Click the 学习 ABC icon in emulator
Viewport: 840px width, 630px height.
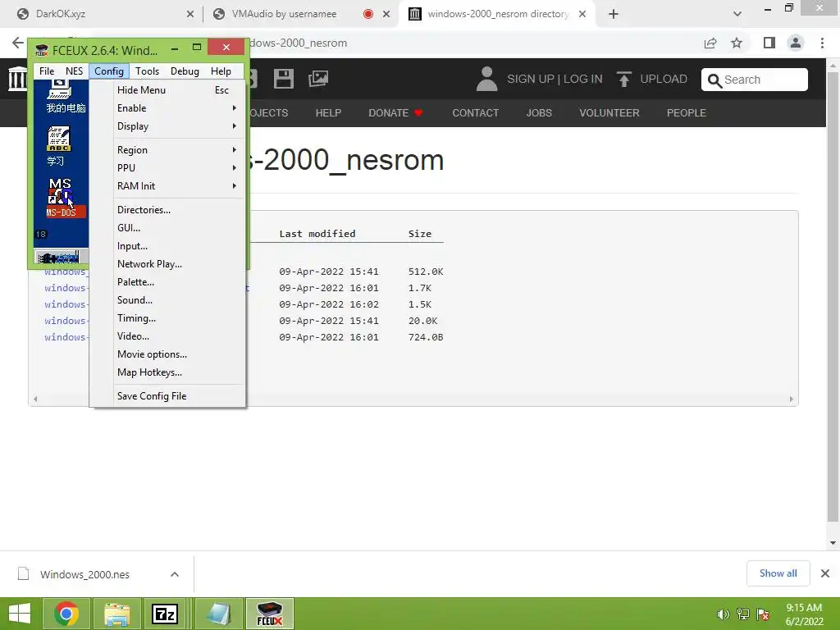[x=58, y=146]
